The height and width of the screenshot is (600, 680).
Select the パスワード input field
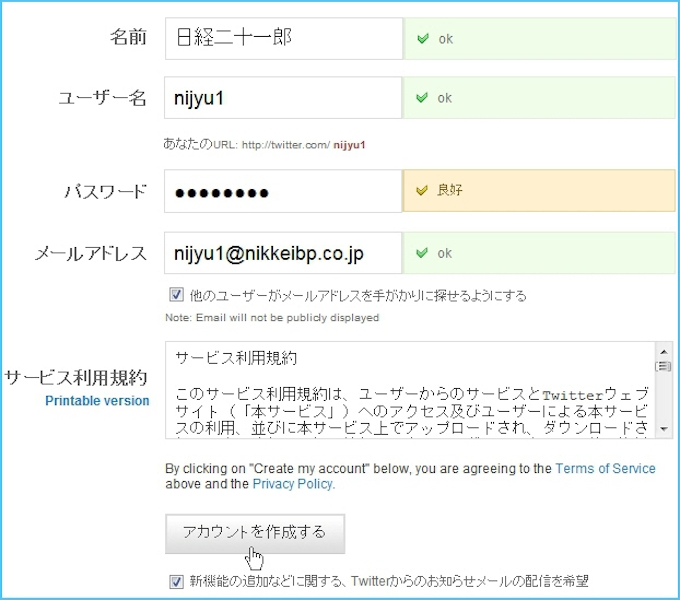pos(283,191)
